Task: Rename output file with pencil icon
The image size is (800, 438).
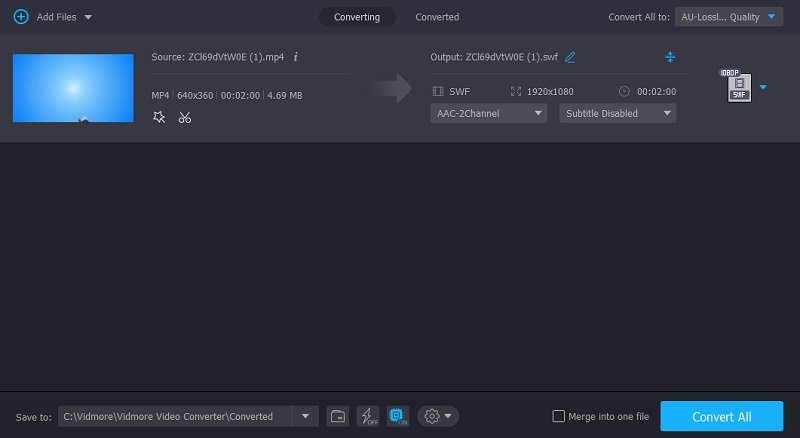Action: pos(570,57)
